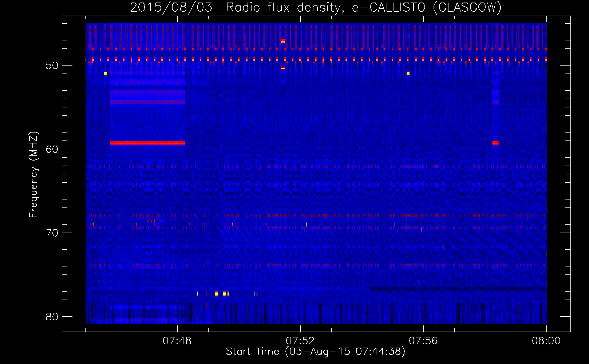Click the yellow spot near 51 MHz at 07:55
This screenshot has width=589, height=364.
click(408, 74)
